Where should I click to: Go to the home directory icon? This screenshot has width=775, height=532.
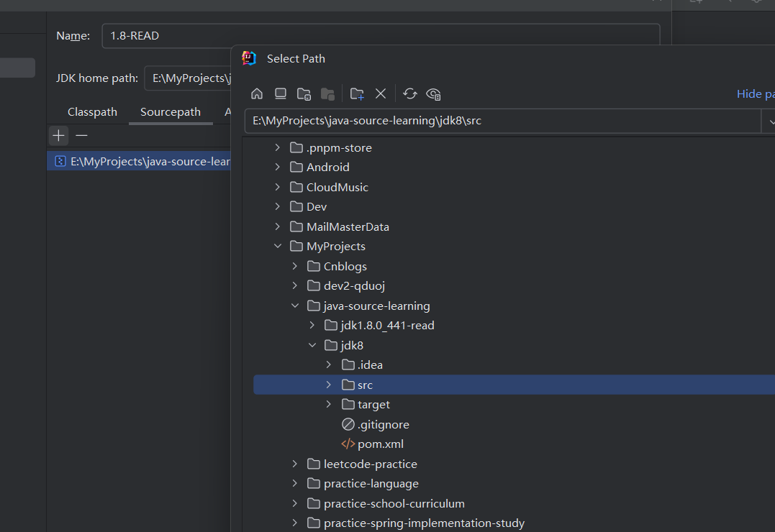[257, 93]
